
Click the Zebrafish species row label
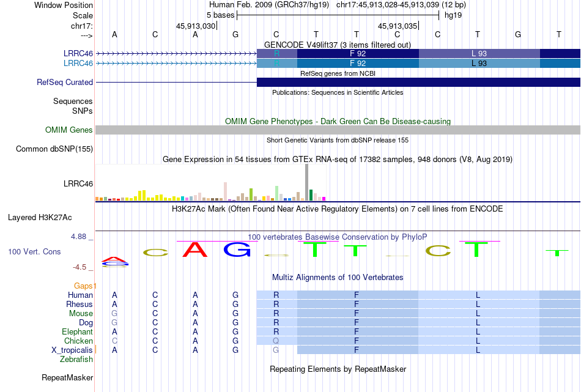pyautogui.click(x=76, y=360)
